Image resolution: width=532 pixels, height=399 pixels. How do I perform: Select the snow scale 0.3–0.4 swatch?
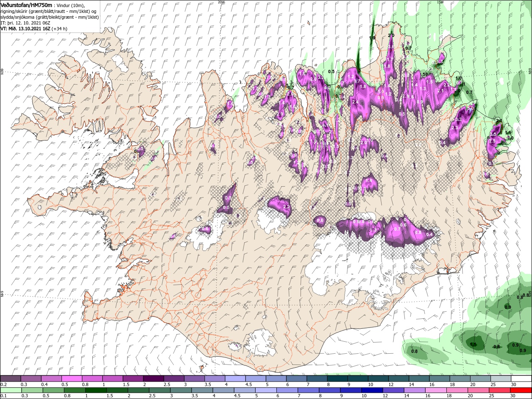(31, 379)
